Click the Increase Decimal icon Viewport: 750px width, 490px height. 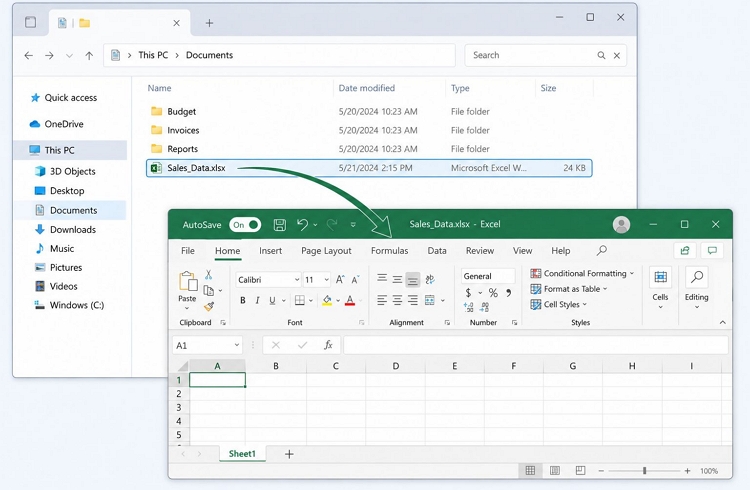pyautogui.click(x=468, y=307)
